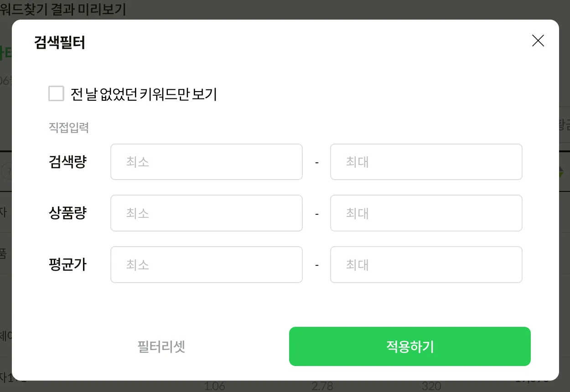Click the 검색필터 dialog title
The image size is (570, 392).
60,43
